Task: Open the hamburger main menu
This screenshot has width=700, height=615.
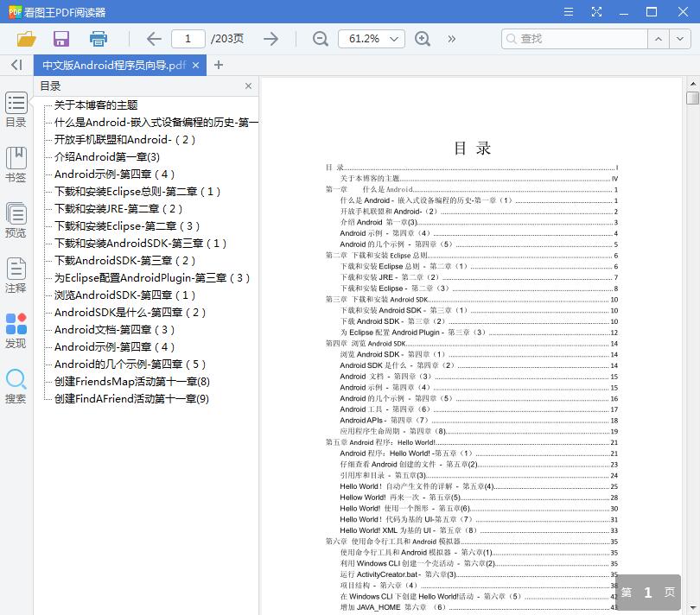Action: (568, 12)
